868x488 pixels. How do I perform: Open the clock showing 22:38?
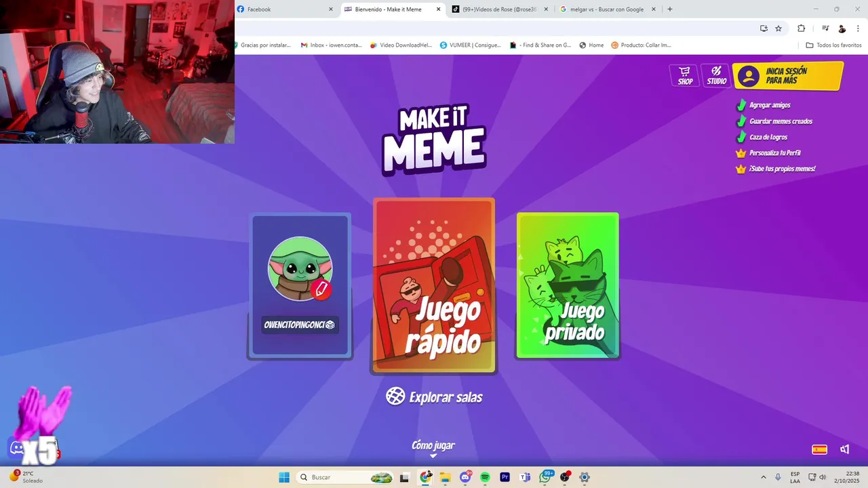pos(846,477)
